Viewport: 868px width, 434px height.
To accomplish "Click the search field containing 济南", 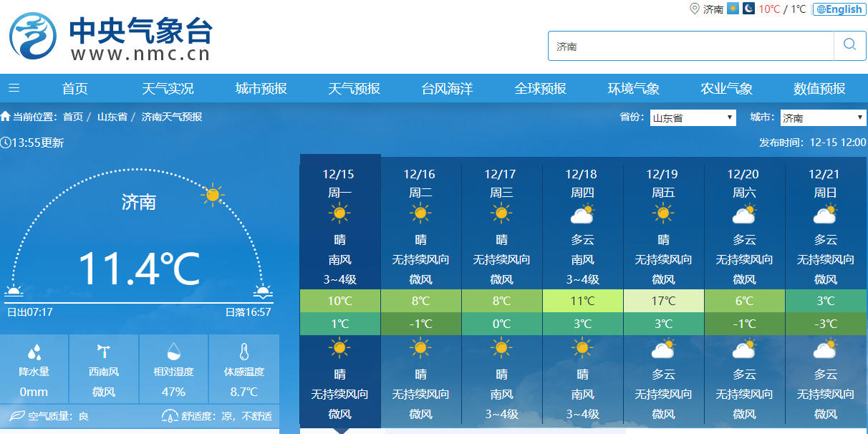I will pos(691,46).
